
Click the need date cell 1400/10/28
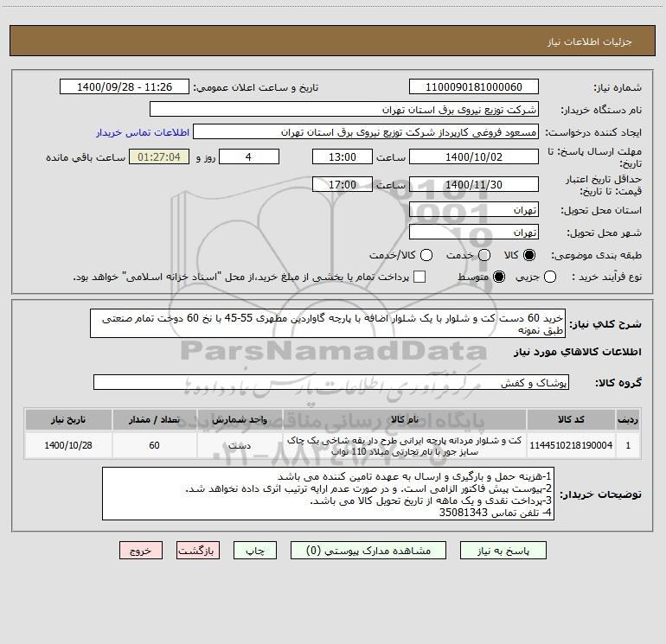point(68,445)
